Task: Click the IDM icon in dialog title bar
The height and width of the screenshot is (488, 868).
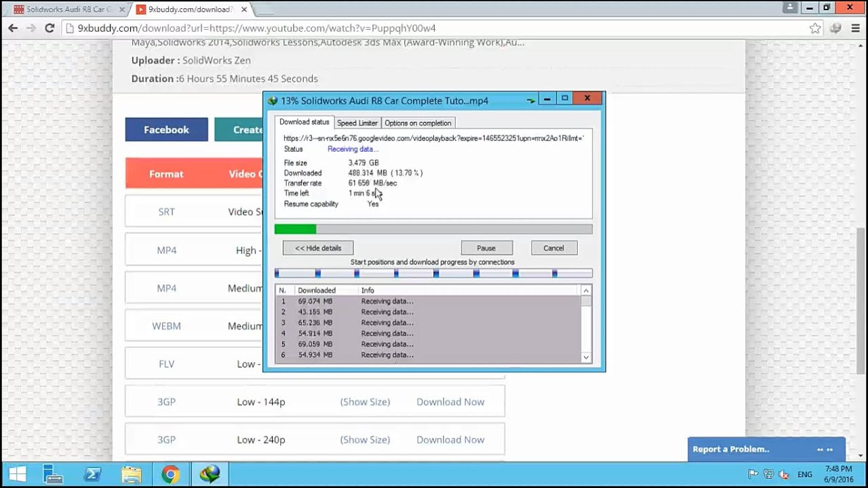Action: 273,101
